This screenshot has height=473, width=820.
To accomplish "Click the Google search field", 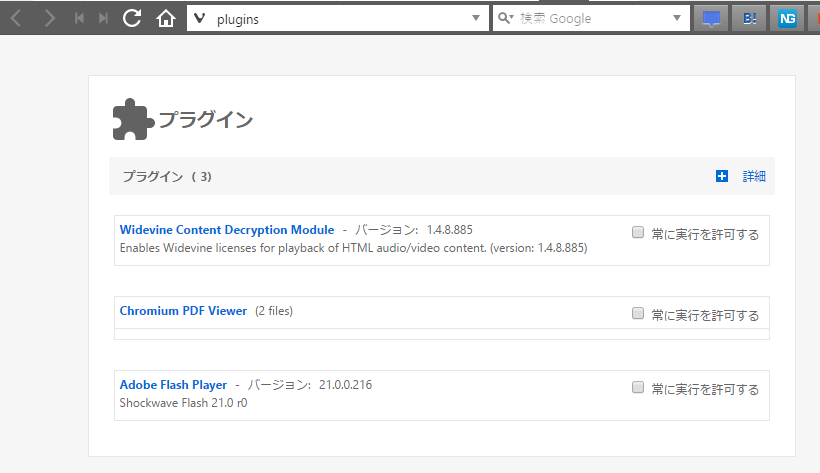I will click(x=591, y=19).
